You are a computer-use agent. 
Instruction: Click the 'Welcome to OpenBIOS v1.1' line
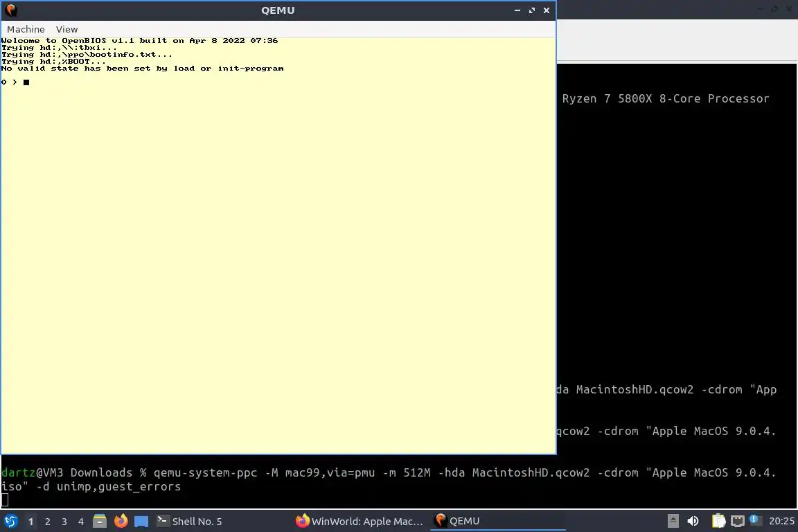click(x=139, y=41)
